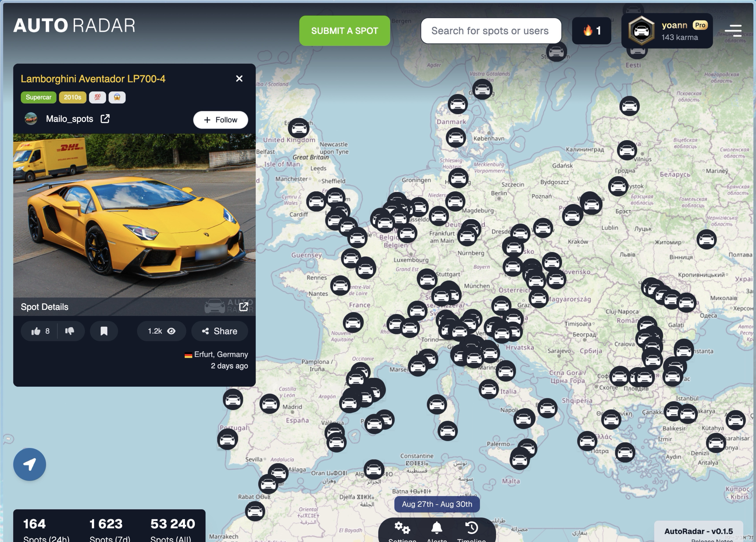Click the compass arrow location icon
756x542 pixels.
(30, 465)
